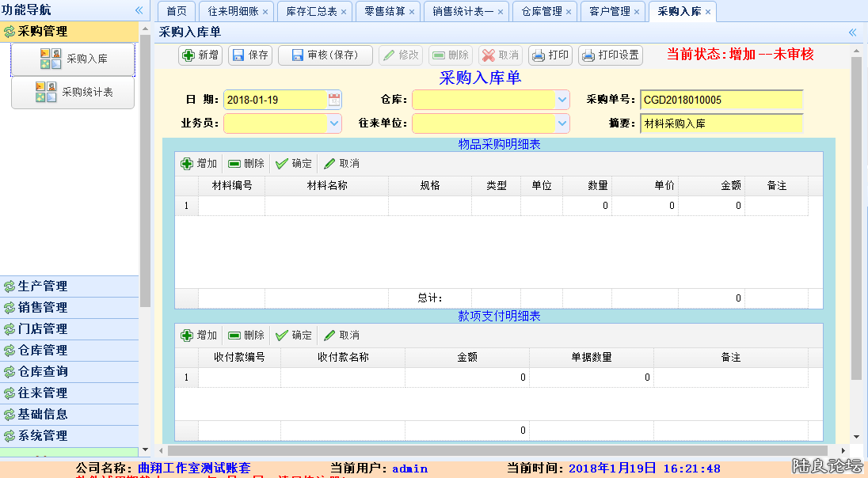Click the 打印 (Print) printer button

click(x=550, y=55)
